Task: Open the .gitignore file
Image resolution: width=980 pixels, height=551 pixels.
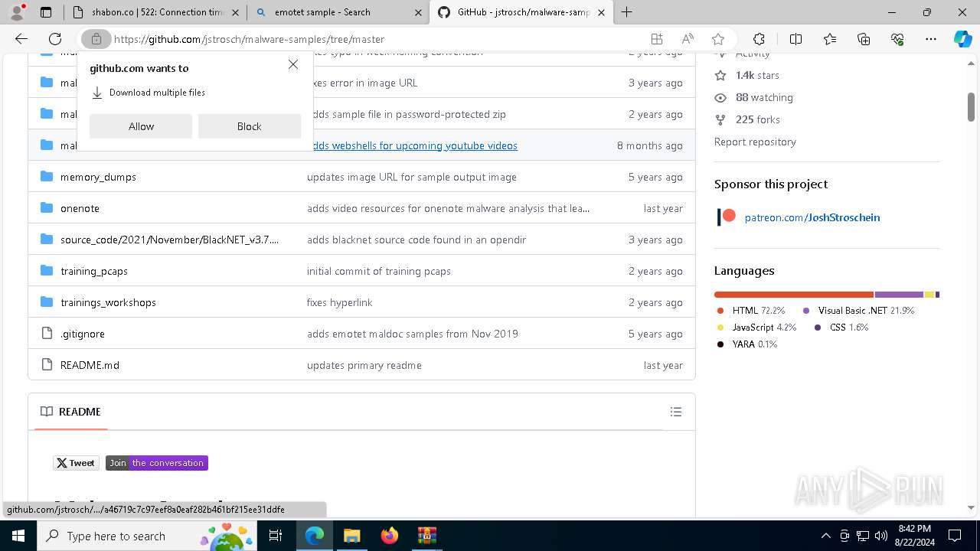Action: point(83,334)
